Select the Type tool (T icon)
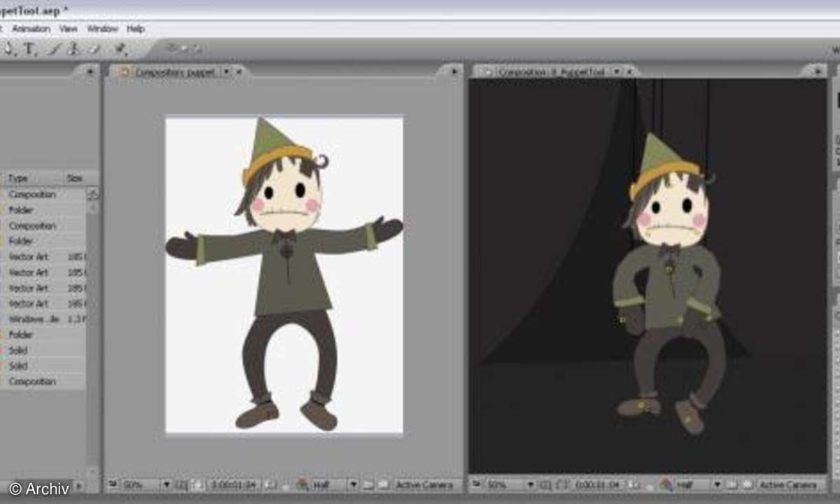This screenshot has height=504, width=840. 29,48
